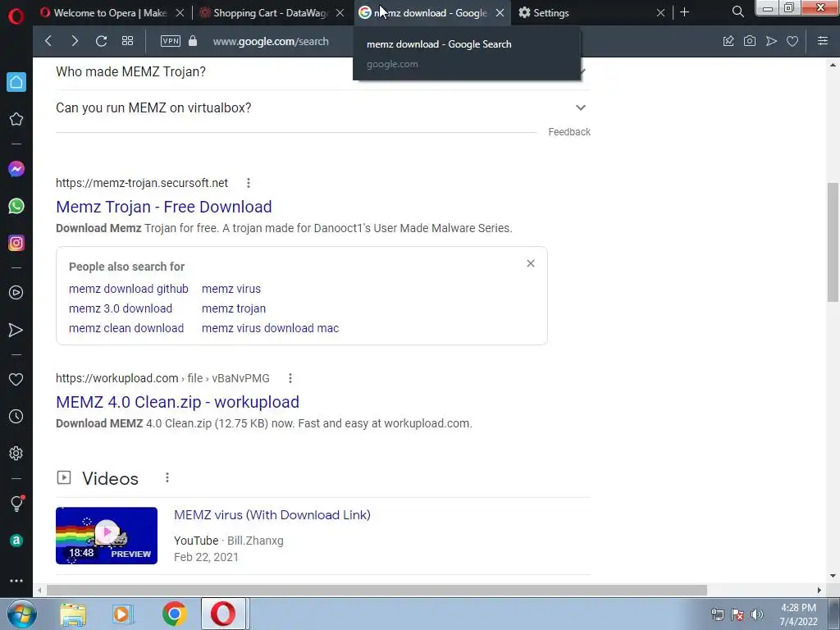The width and height of the screenshot is (840, 630).
Task: Open Google Chrome from taskbar
Action: (x=174, y=614)
